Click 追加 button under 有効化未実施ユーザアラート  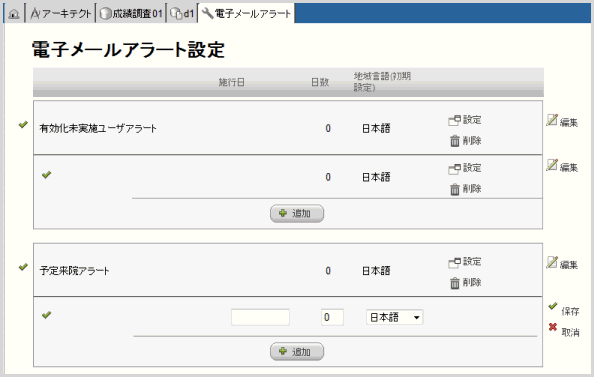pos(297,213)
